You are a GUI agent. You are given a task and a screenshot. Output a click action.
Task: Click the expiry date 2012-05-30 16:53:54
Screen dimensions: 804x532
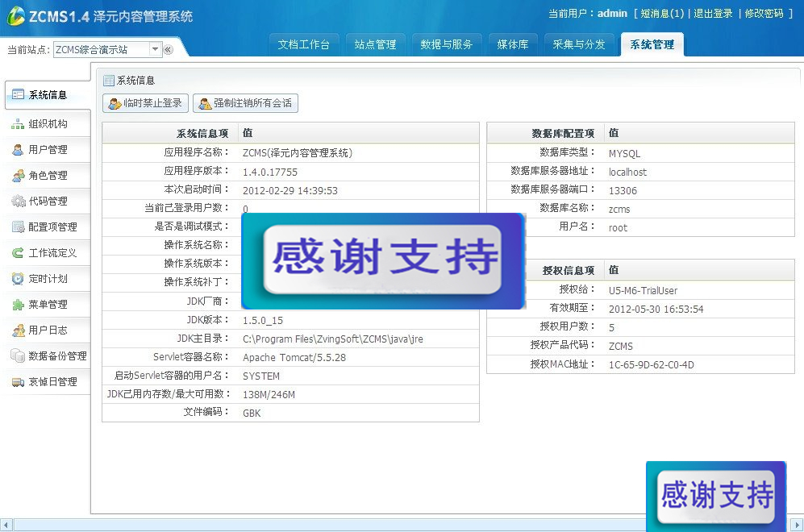[656, 309]
